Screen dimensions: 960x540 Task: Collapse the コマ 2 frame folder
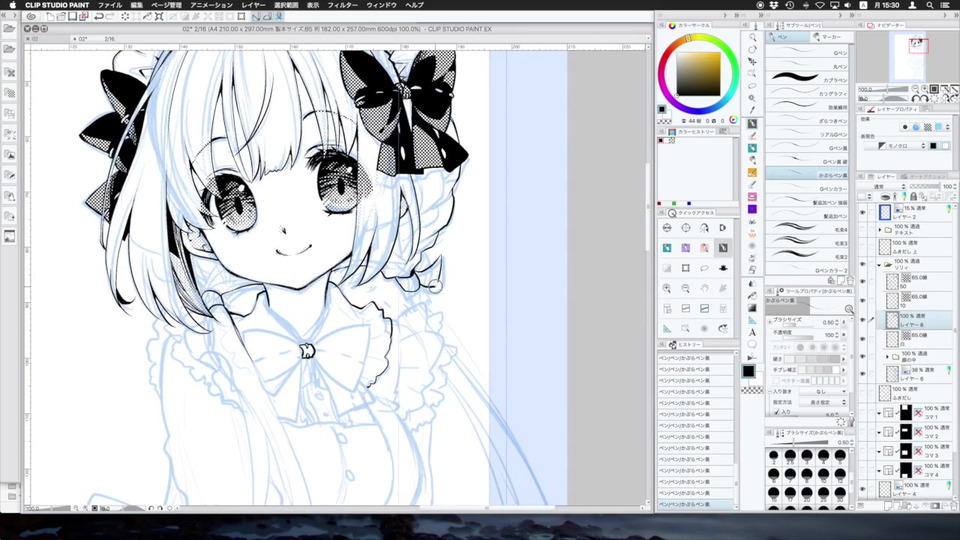879,432
